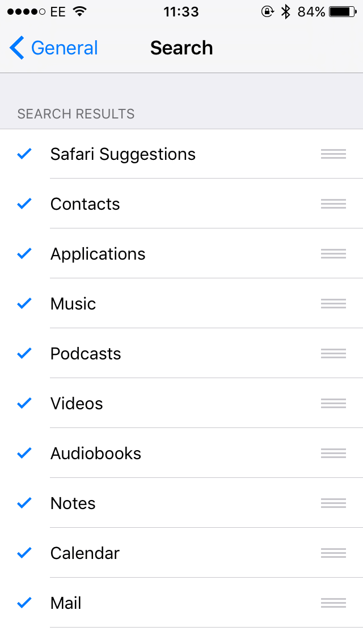The height and width of the screenshot is (644, 363).
Task: Toggle the Notes search result checkmark
Action: (24, 503)
